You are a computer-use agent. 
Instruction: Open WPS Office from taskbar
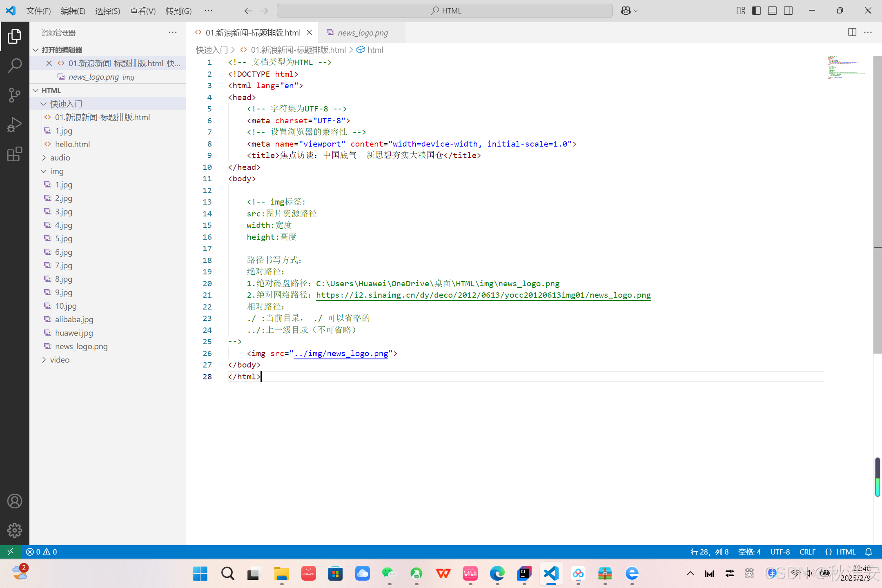point(443,574)
